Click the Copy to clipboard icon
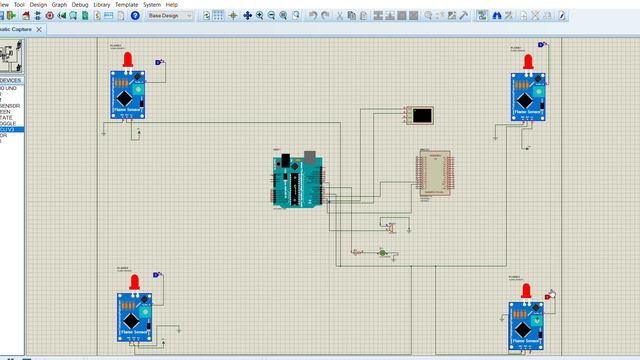This screenshot has width=640, height=360. [351, 16]
